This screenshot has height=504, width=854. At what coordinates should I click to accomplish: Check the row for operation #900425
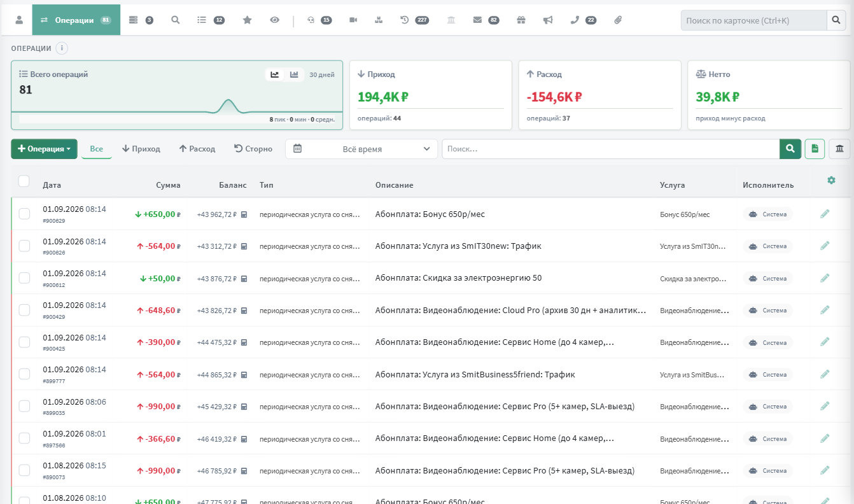coord(24,342)
